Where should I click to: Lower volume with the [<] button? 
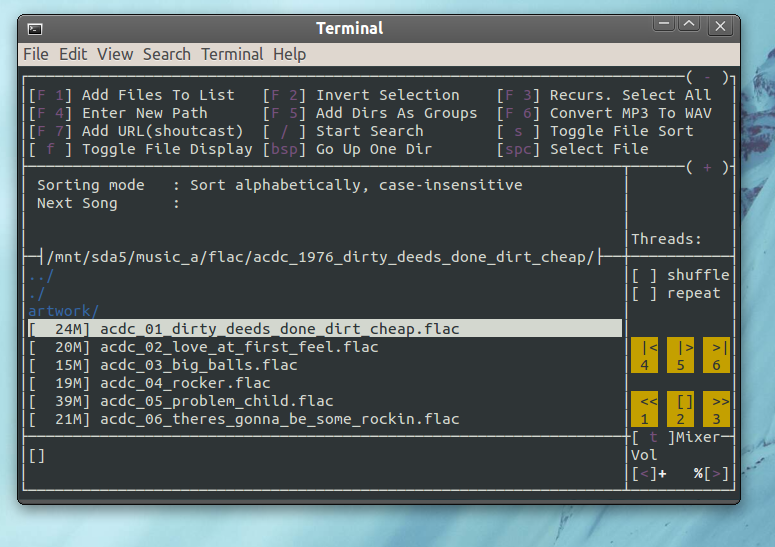(x=644, y=473)
